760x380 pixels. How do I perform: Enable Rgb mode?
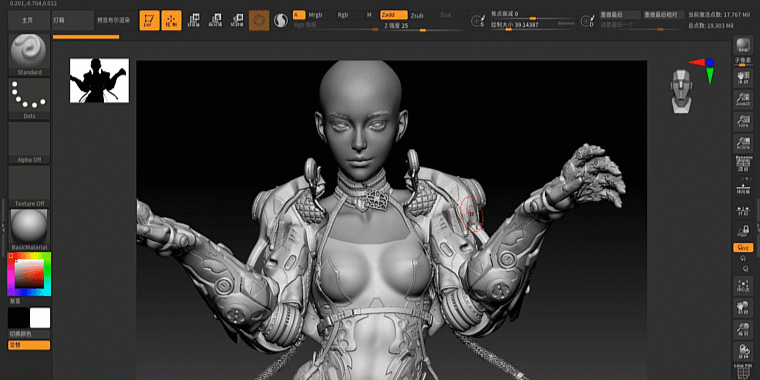tap(343, 15)
